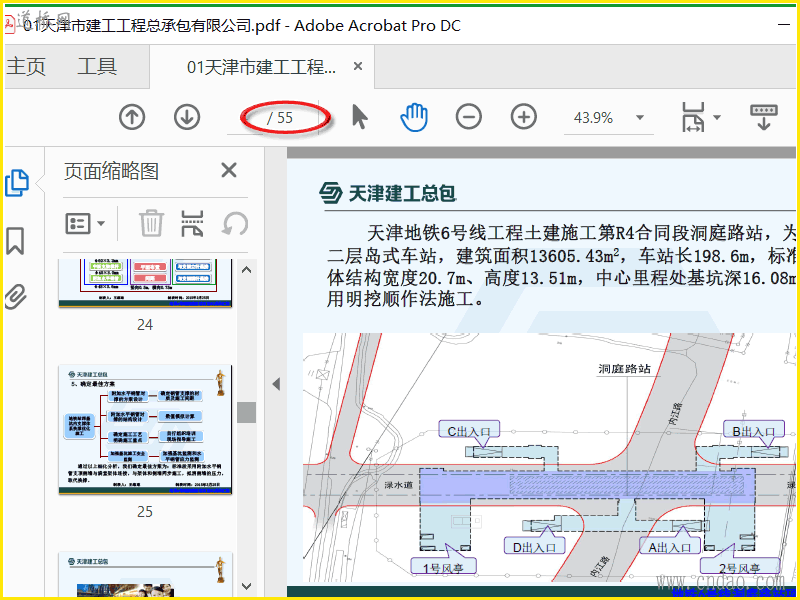The image size is (800, 600).
Task: Zoom in with the plus button
Action: pyautogui.click(x=523, y=117)
